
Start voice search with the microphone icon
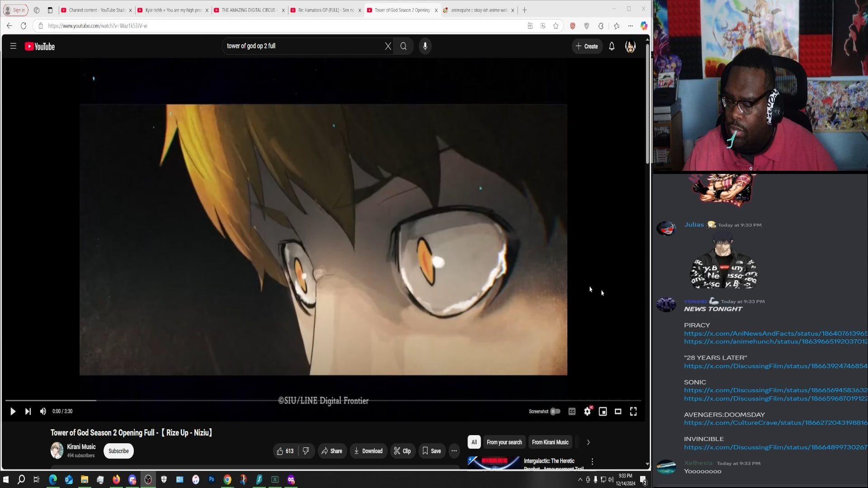[425, 46]
